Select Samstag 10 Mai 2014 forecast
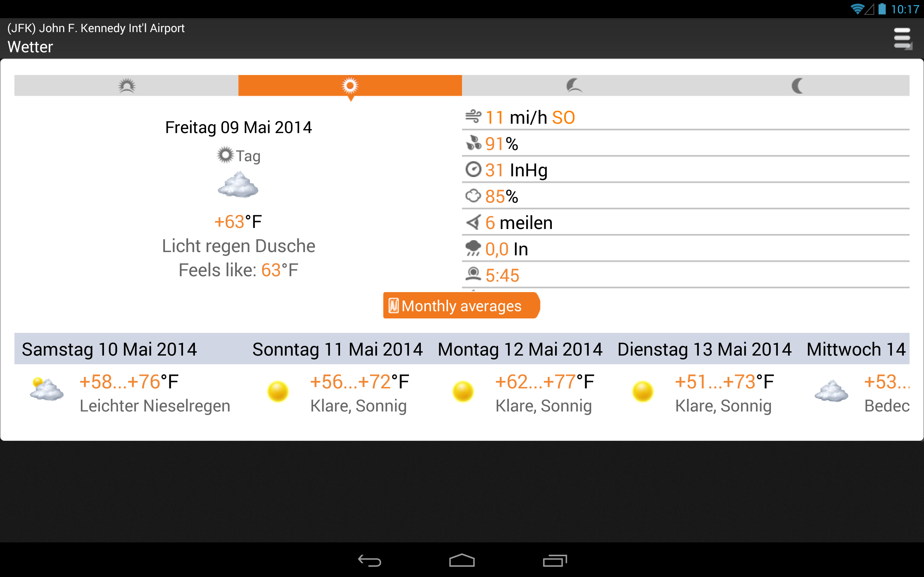Image resolution: width=924 pixels, height=577 pixels. [x=109, y=349]
